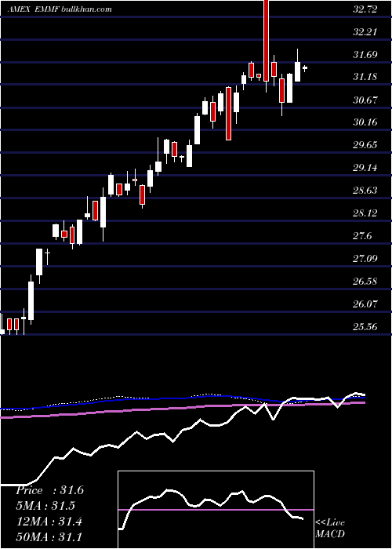Click the 28.63 price axis label
The height and width of the screenshot is (549, 392).
[365, 191]
